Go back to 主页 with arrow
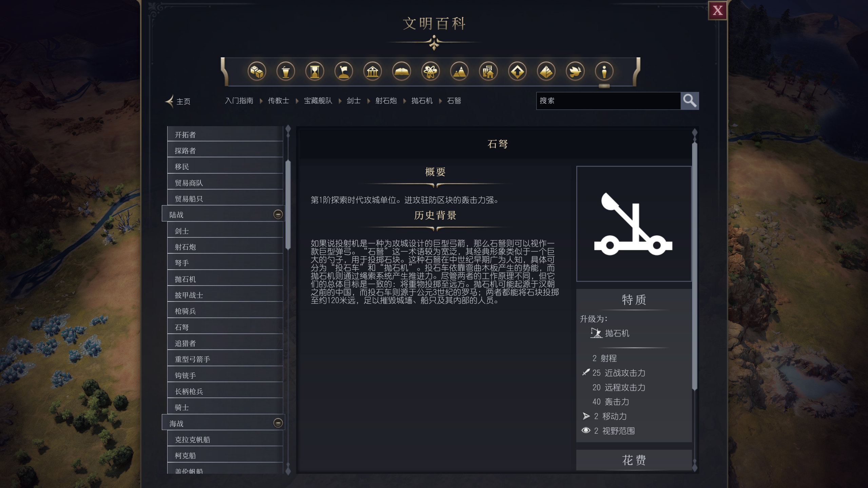This screenshot has width=868, height=488. (178, 101)
